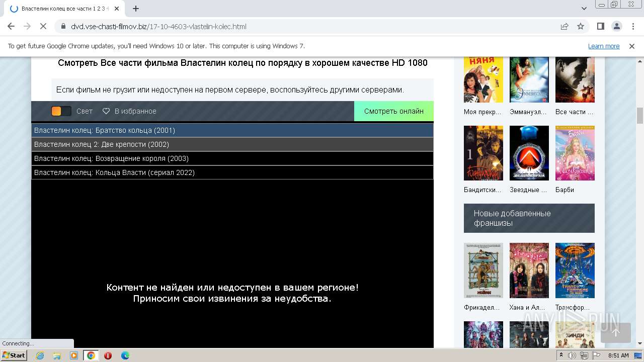The width and height of the screenshot is (644, 362).
Task: Open Chrome side panel icon
Action: click(x=600, y=26)
